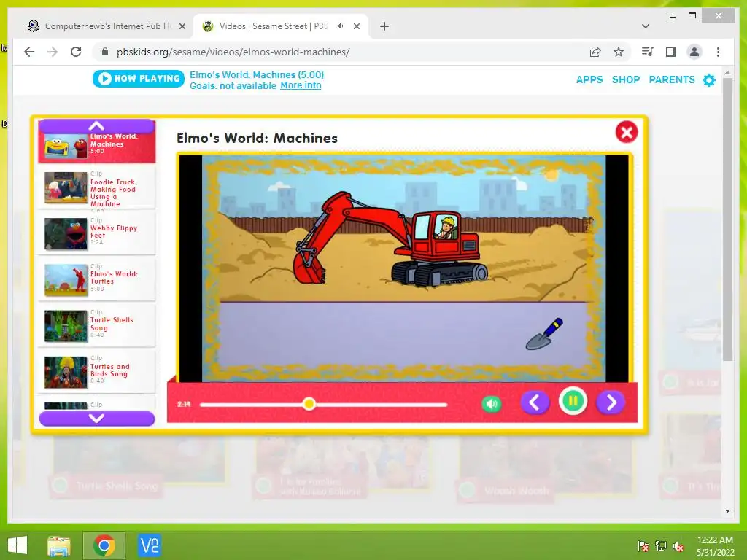Open the APPS link
The height and width of the screenshot is (560, 747).
point(589,79)
